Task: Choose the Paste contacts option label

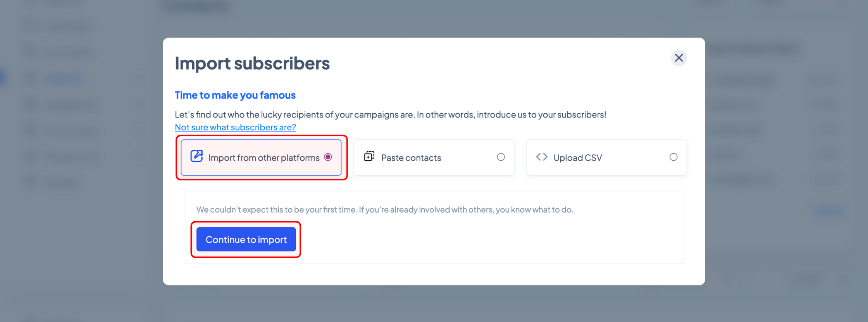Action: pyautogui.click(x=411, y=158)
